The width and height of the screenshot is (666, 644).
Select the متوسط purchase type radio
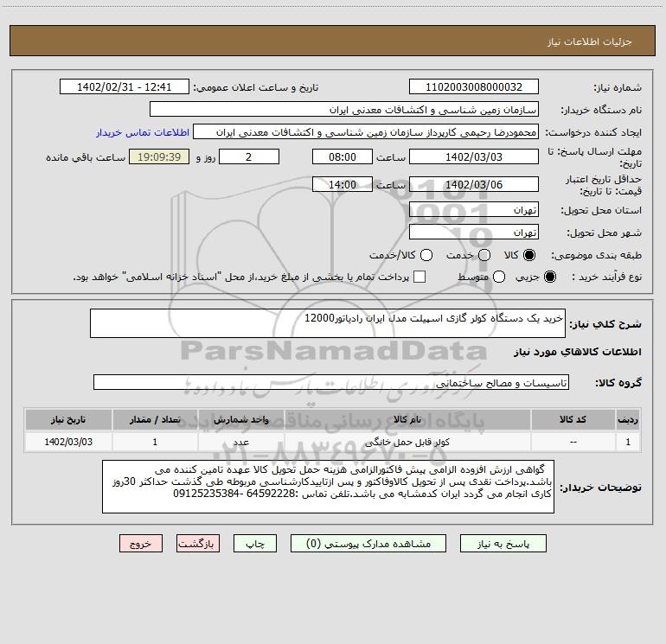(x=499, y=277)
